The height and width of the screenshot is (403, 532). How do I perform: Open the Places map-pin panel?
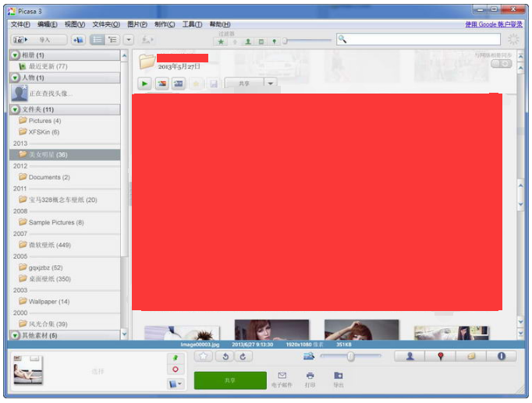point(440,356)
